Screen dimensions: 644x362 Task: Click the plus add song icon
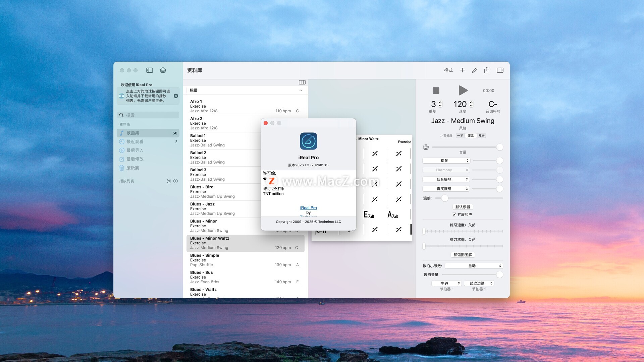click(462, 70)
